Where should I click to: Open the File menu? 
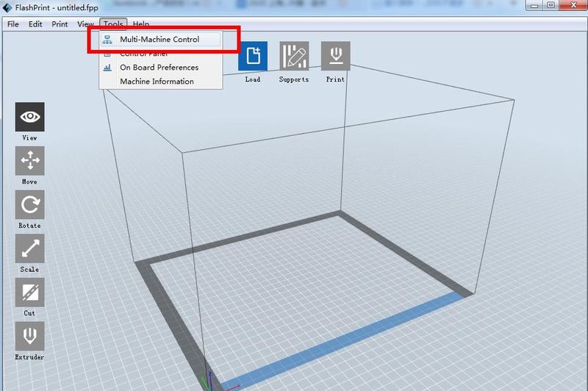click(x=13, y=24)
